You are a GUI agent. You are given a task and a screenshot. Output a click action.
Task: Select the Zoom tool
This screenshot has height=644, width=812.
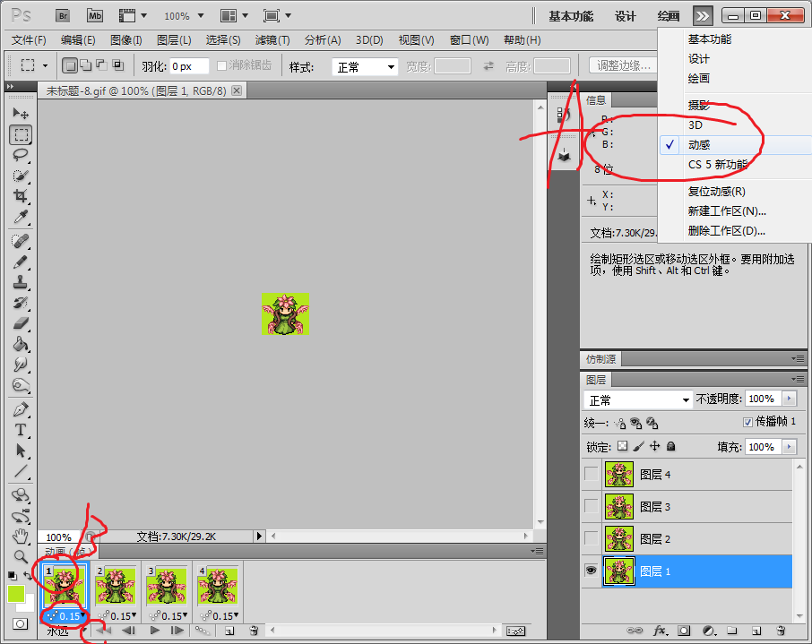21,556
